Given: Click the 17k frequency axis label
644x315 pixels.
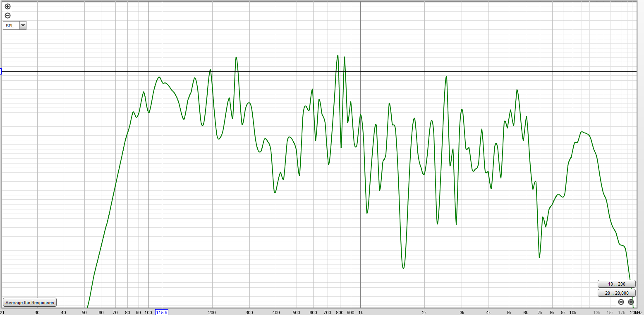Looking at the screenshot, I should tap(622, 312).
